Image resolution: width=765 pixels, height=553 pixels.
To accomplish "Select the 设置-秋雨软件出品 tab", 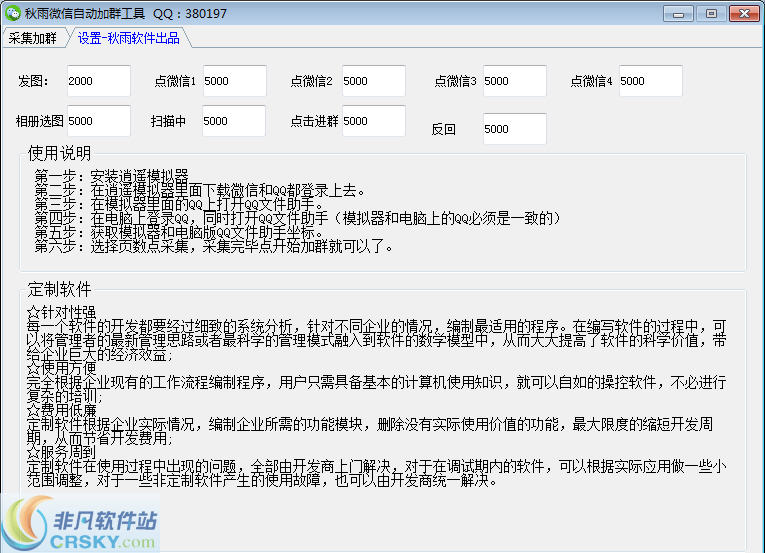I will pos(129,38).
